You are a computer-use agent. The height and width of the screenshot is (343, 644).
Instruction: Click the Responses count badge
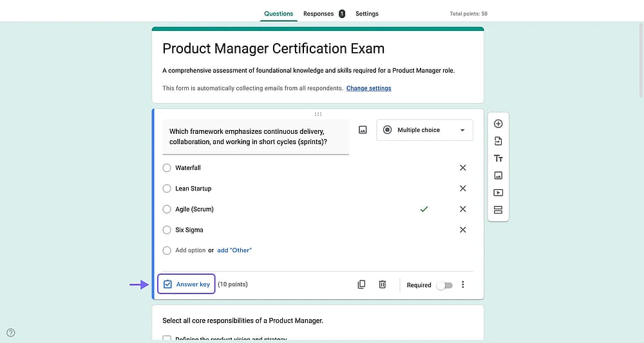(x=342, y=14)
